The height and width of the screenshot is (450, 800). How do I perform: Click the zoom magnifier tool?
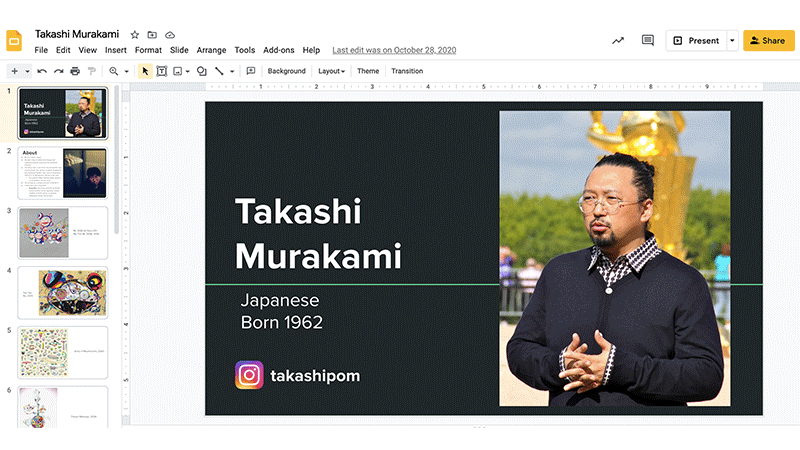(x=114, y=71)
